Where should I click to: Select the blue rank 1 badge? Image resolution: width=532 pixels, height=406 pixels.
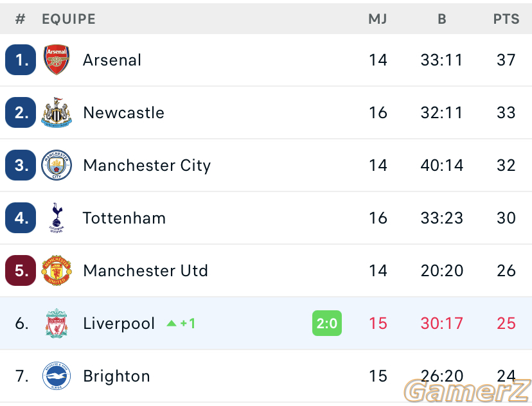21,60
